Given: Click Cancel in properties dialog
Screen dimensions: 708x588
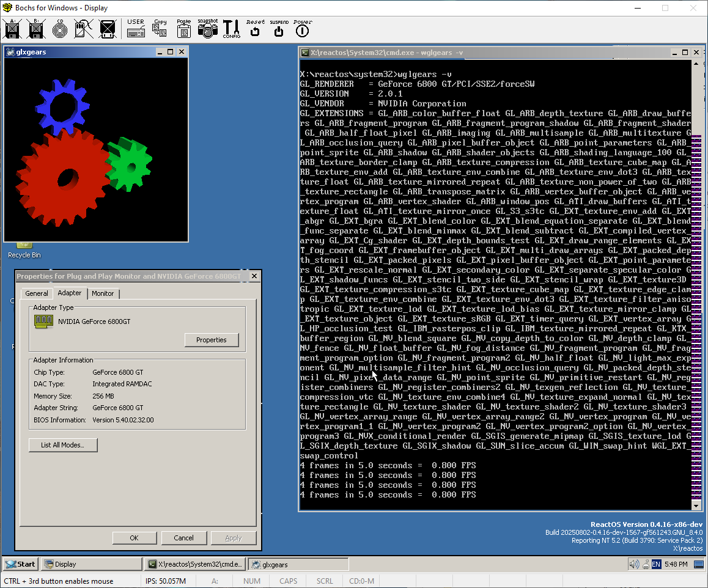Looking at the screenshot, I should click(184, 538).
